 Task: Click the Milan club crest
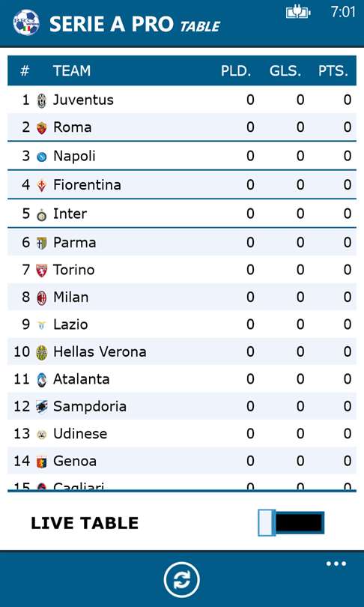(42, 298)
